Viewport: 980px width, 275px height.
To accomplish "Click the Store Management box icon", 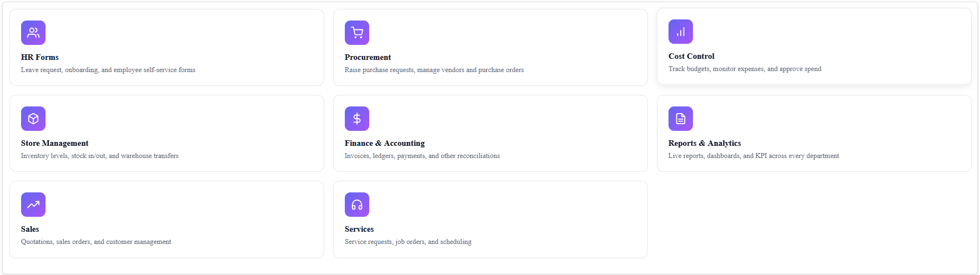I will click(33, 119).
